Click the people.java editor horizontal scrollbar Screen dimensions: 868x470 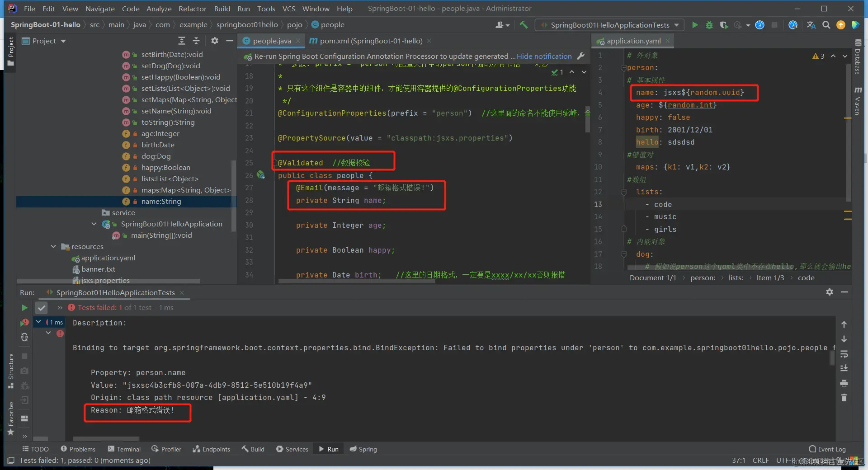(x=357, y=281)
